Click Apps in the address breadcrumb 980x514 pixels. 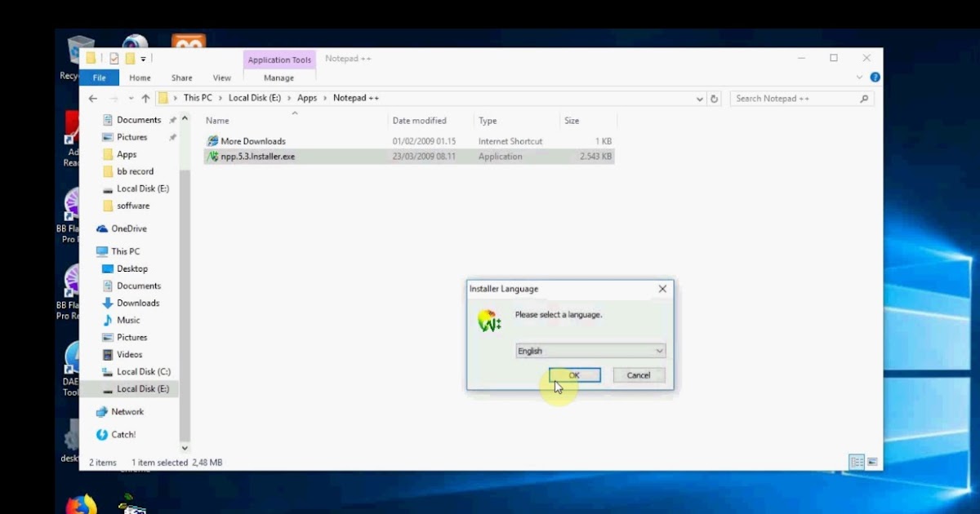point(307,98)
